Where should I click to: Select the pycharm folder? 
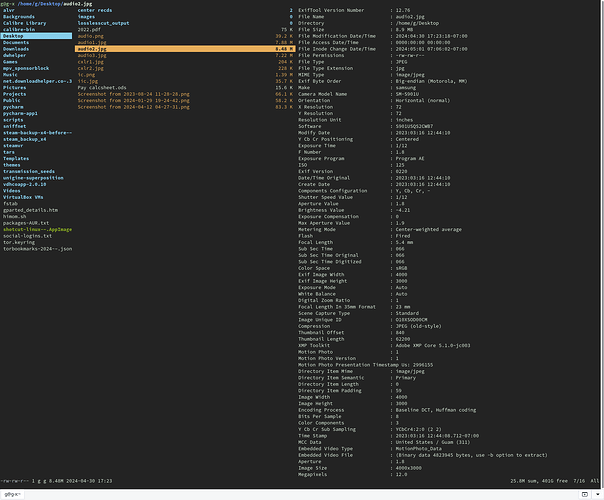pos(13,107)
